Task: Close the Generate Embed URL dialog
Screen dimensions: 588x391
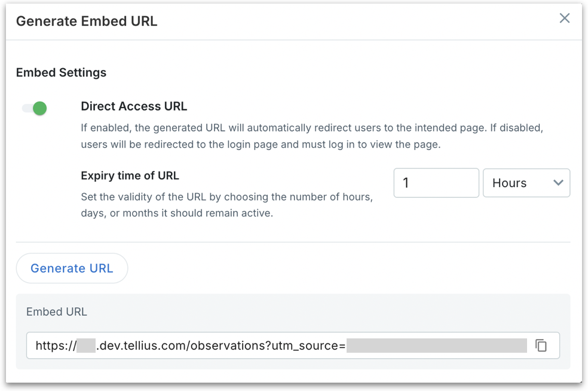Action: pos(564,19)
